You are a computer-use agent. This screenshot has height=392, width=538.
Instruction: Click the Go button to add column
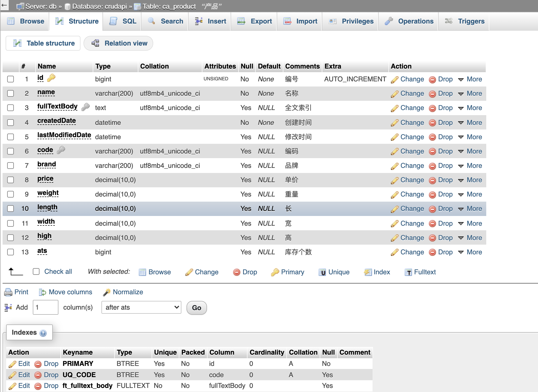197,307
